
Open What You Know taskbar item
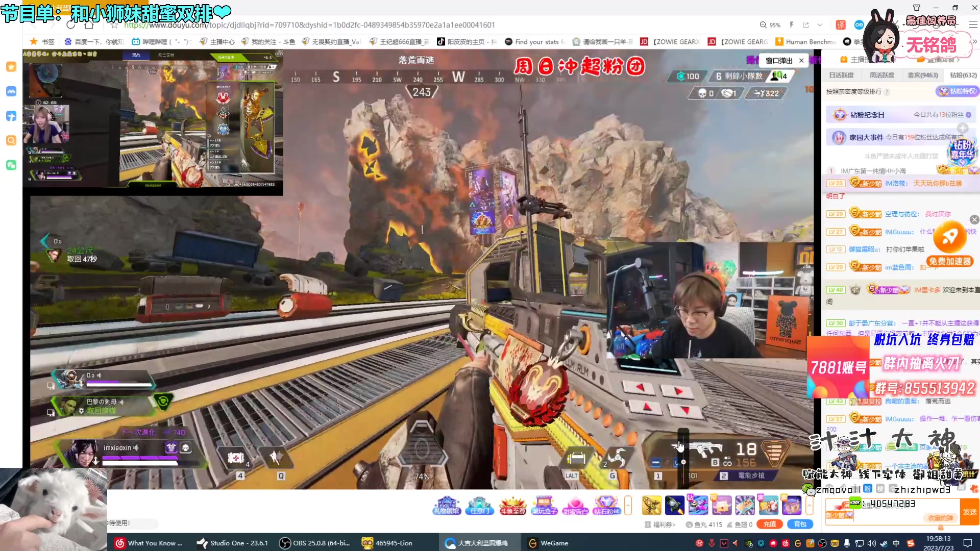[x=149, y=543]
